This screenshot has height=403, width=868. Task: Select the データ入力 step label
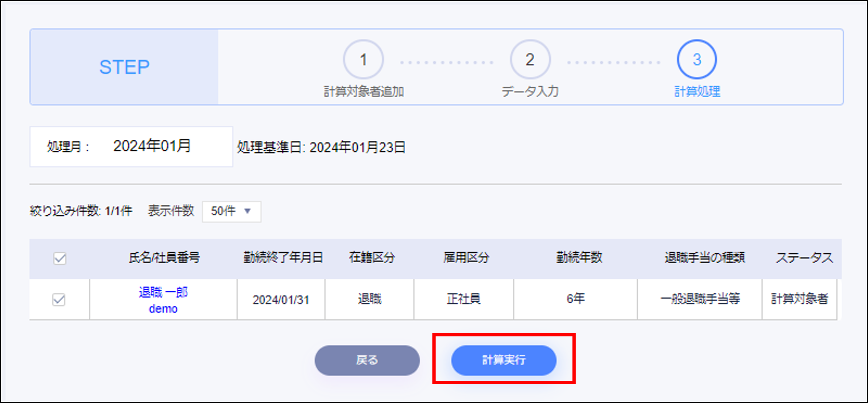[530, 92]
